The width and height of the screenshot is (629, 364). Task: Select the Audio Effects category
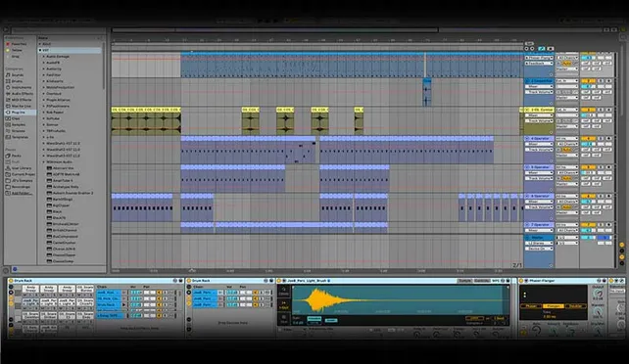tap(23, 93)
